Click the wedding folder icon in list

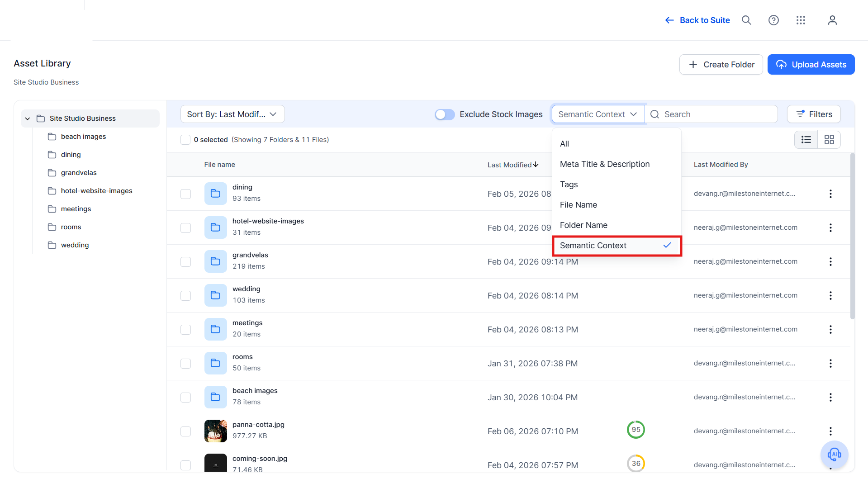[215, 295]
